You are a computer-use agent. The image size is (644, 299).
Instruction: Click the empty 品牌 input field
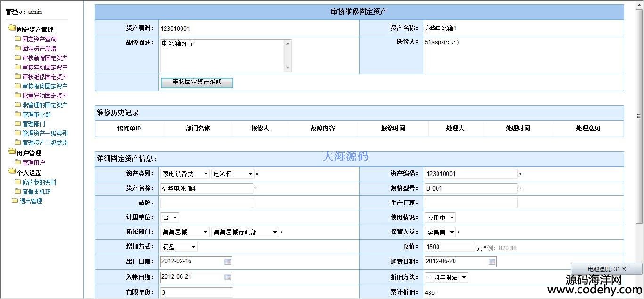206,203
